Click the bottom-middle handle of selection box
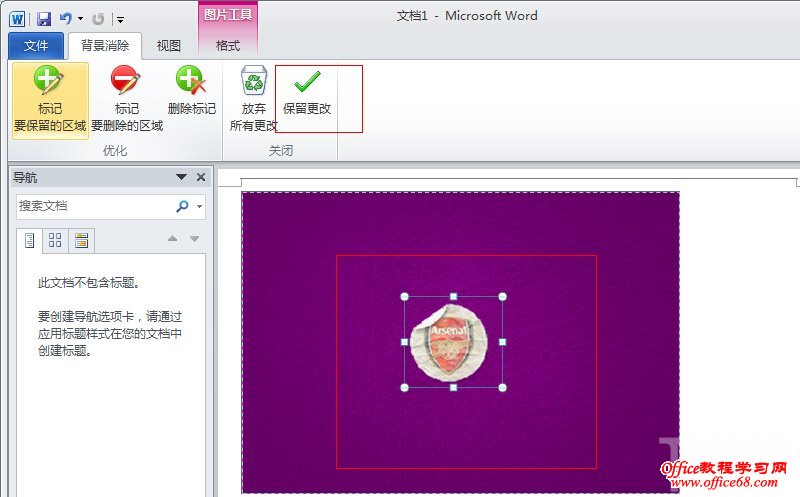Viewport: 800px width, 497px height. [453, 388]
